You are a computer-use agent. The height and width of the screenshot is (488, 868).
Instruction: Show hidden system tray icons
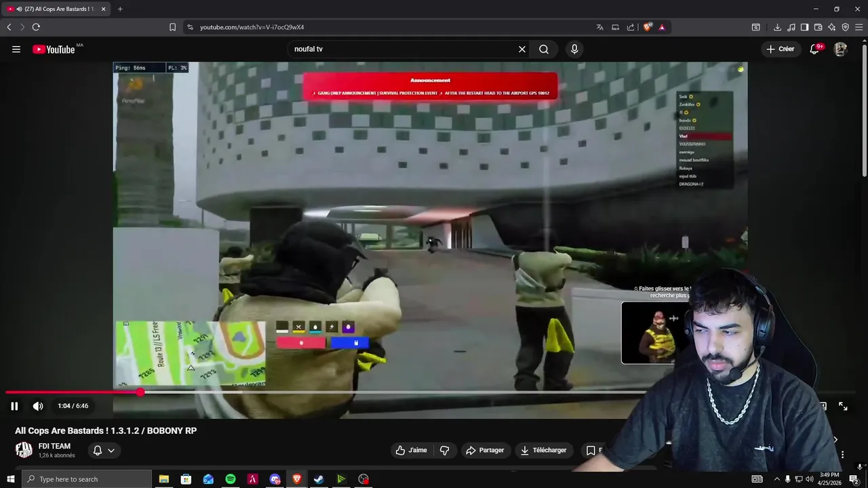[x=777, y=479]
